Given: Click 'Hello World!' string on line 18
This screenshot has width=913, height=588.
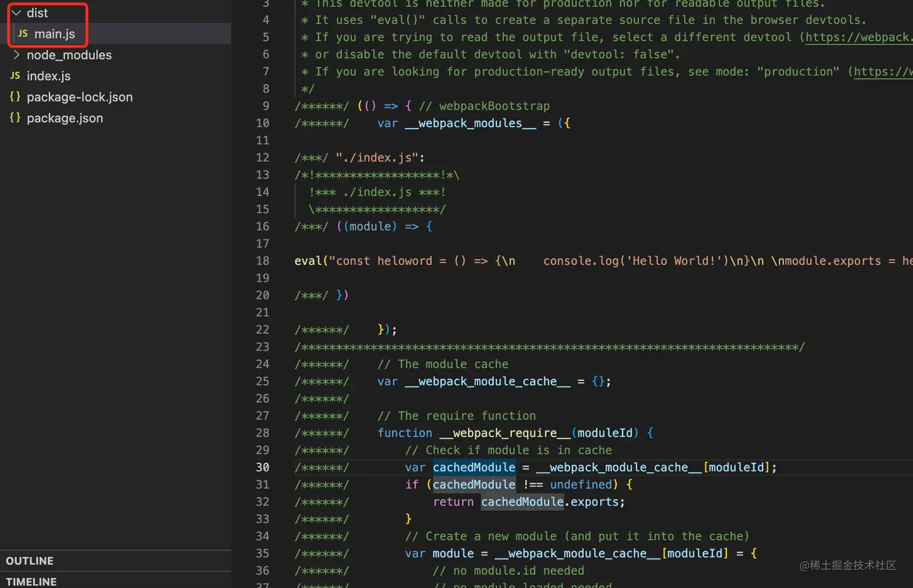Looking at the screenshot, I should click(674, 261).
